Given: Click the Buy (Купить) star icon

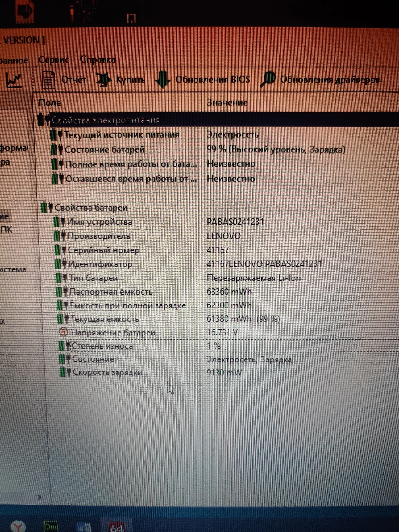Looking at the screenshot, I should click(103, 80).
